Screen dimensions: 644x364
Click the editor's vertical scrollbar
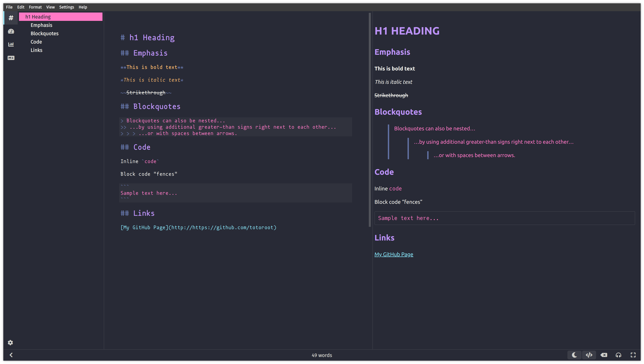[x=370, y=120]
